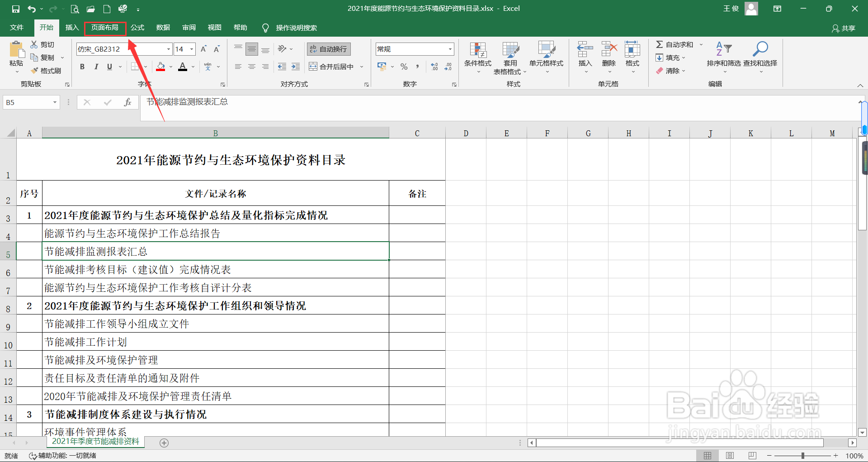The image size is (868, 462).
Task: Switch to the 页面布局 ribbon tab
Action: click(105, 27)
